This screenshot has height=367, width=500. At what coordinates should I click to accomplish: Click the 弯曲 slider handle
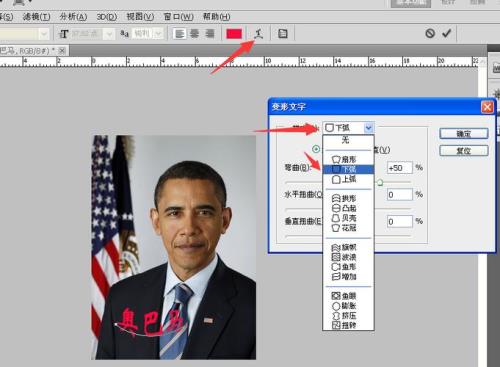[380, 182]
